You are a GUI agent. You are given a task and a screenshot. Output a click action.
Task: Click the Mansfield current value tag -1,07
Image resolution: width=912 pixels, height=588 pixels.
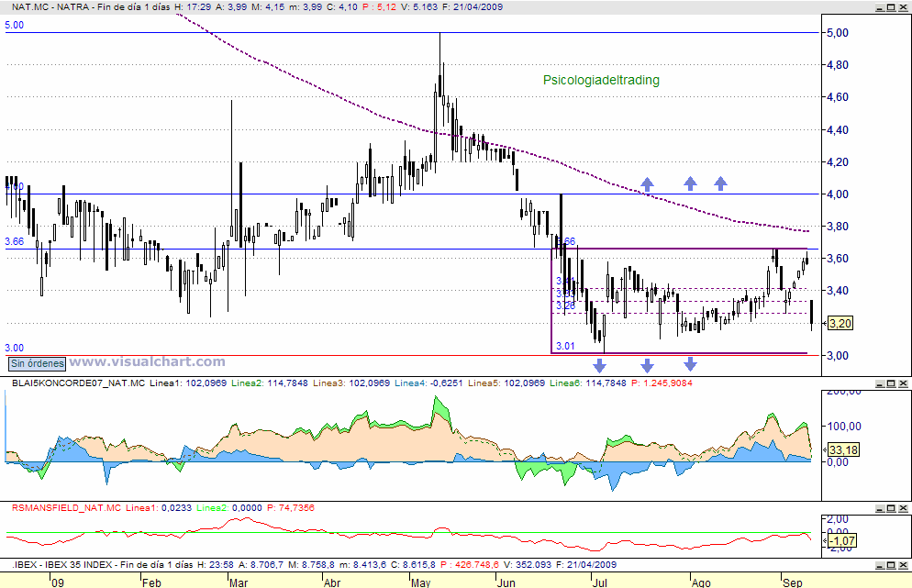click(x=842, y=541)
